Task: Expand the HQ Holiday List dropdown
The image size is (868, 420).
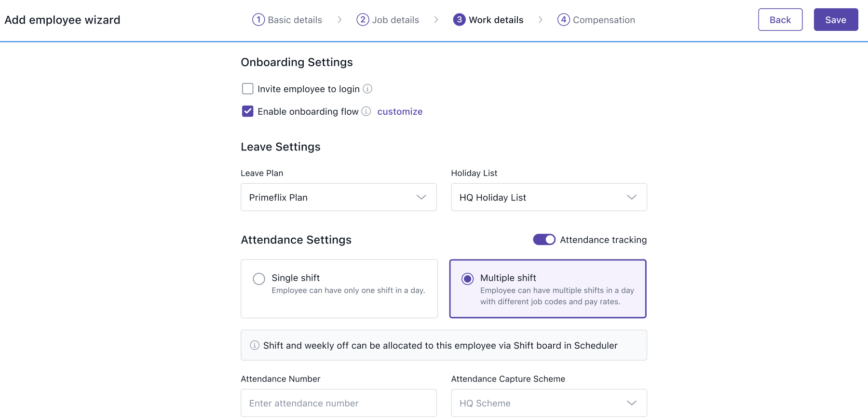Action: pyautogui.click(x=549, y=197)
